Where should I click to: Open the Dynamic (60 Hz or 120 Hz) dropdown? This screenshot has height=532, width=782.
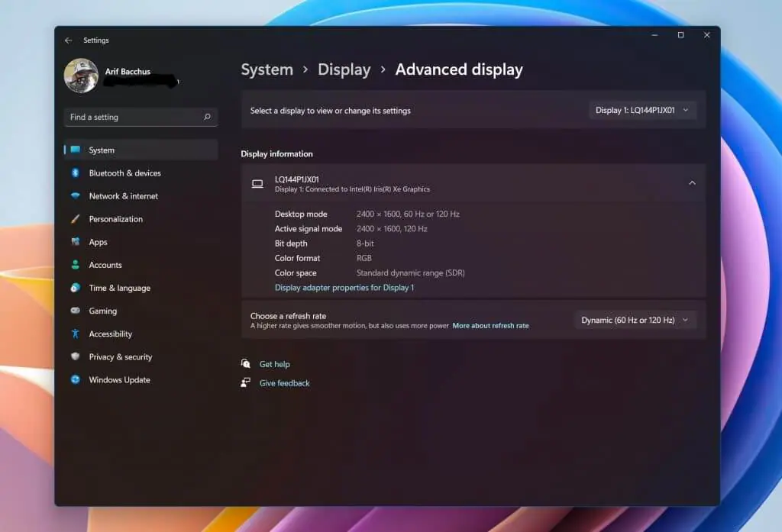tap(635, 320)
